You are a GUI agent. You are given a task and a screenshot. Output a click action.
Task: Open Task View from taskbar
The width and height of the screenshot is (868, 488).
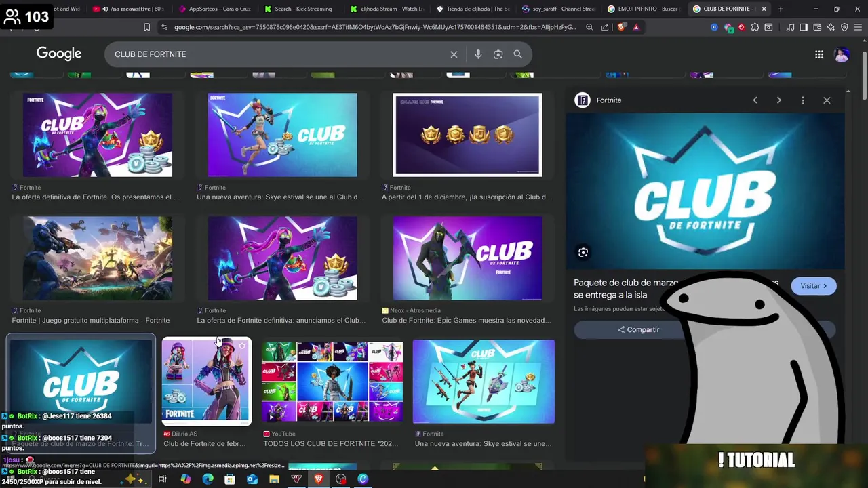tap(163, 479)
